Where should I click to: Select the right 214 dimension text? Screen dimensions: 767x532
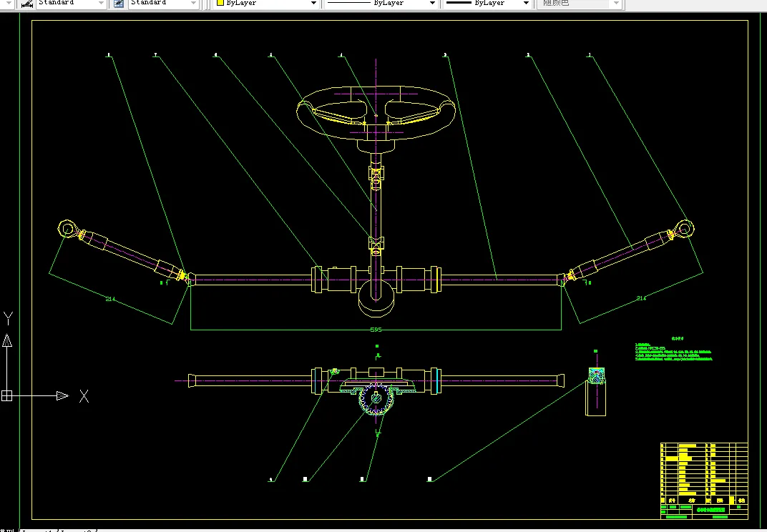click(x=641, y=298)
